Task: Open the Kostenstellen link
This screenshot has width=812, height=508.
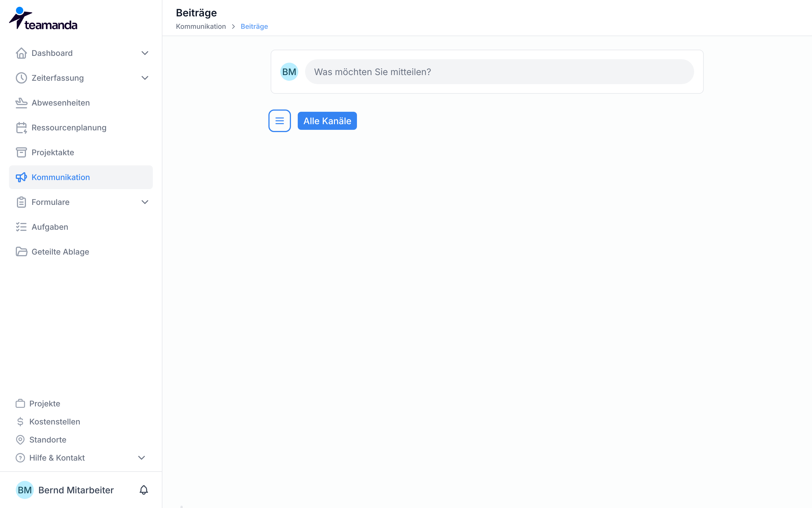Action: click(55, 422)
